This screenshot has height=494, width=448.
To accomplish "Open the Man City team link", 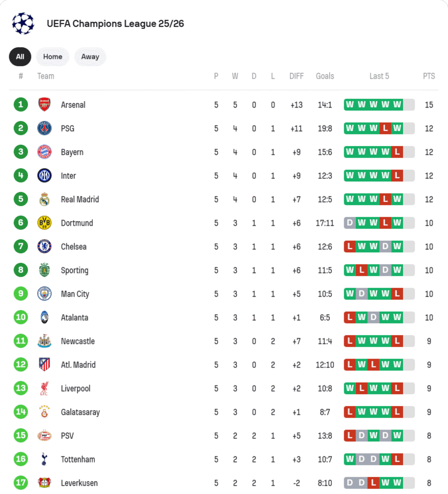I will [75, 294].
